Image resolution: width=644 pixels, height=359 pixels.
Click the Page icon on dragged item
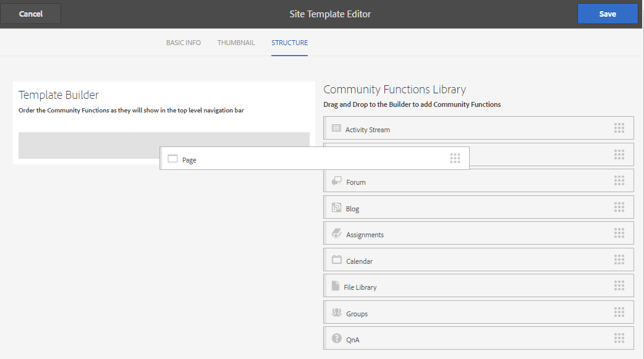172,159
